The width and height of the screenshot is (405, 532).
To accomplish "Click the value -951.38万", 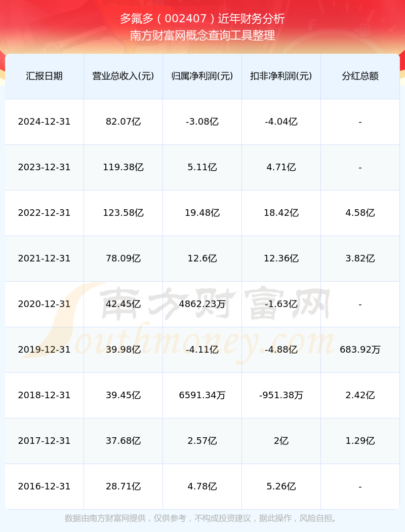I will coord(281,395).
